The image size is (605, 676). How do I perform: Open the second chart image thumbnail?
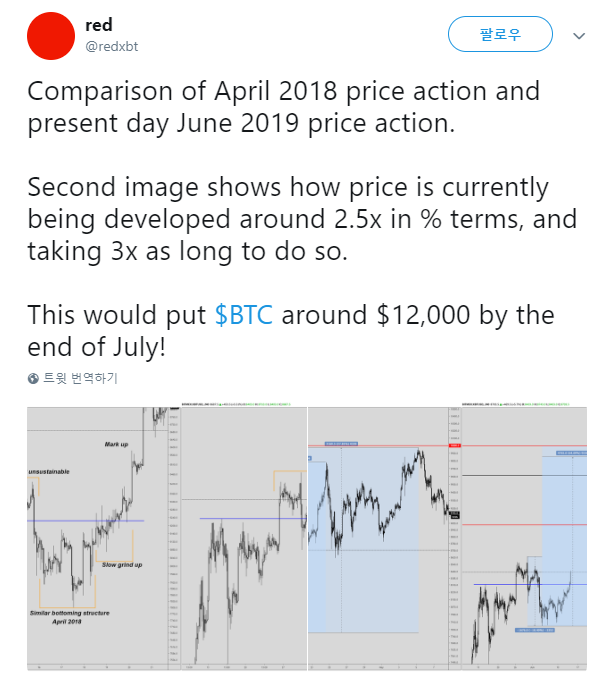tap(244, 538)
